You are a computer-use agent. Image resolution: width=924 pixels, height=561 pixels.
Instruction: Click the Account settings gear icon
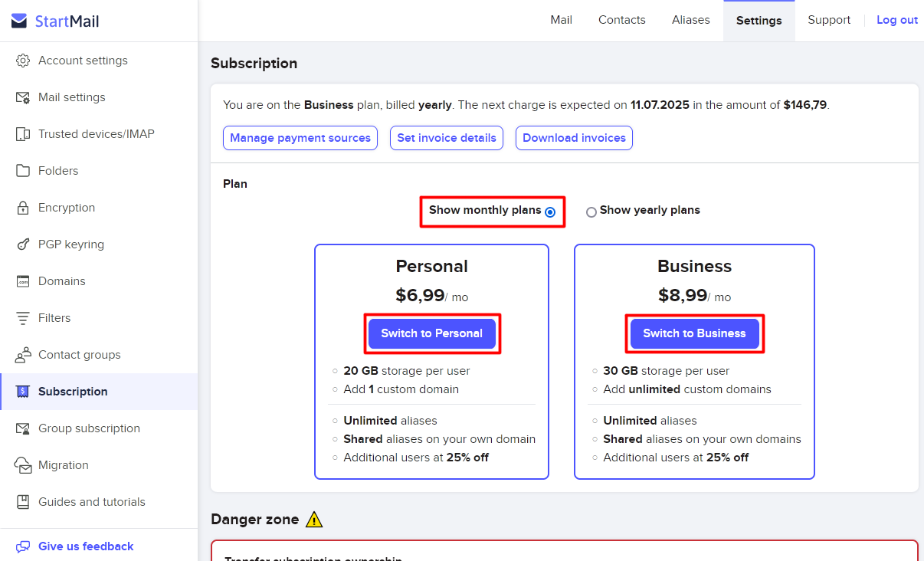pyautogui.click(x=23, y=61)
